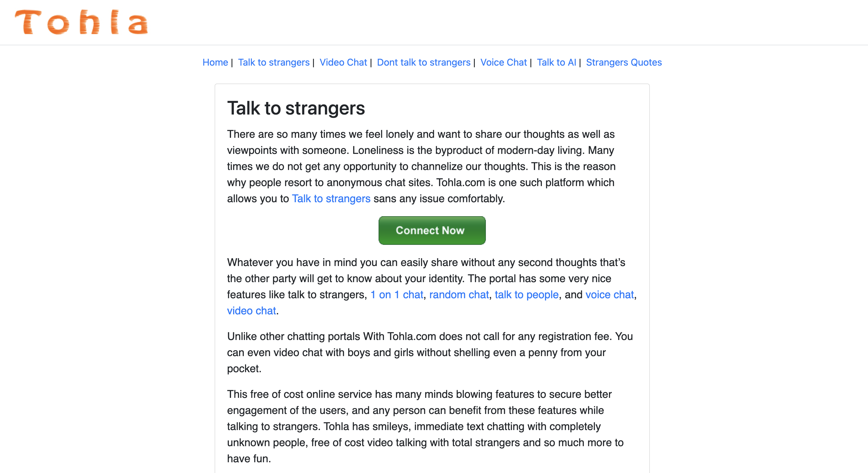868x473 pixels.
Task: Visit Strangers Quotes in navigation bar
Action: click(x=624, y=62)
